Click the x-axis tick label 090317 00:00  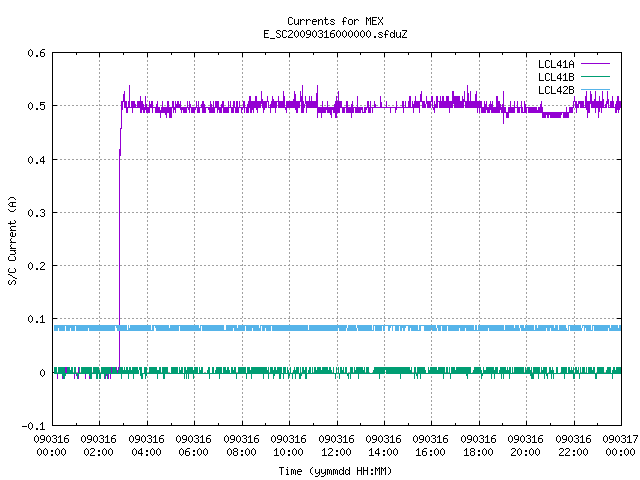pos(620,446)
